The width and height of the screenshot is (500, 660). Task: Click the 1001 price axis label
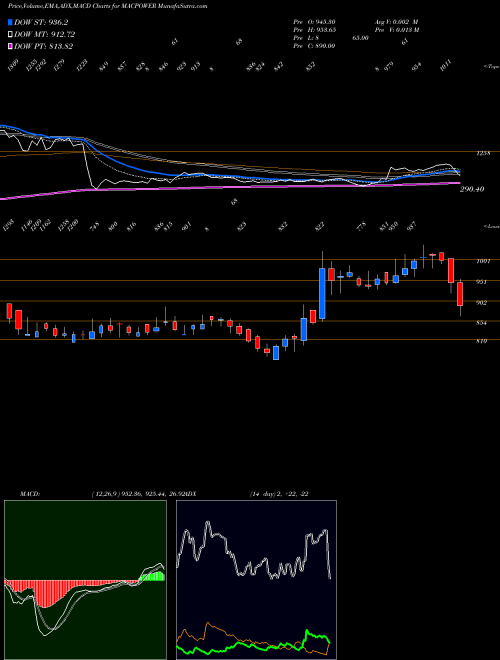[x=483, y=261]
